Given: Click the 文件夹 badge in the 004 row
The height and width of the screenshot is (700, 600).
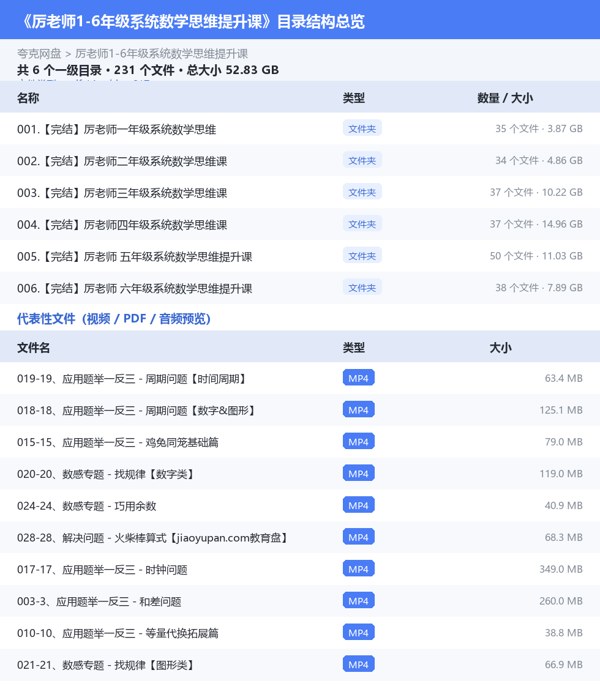Looking at the screenshot, I should point(362,224).
